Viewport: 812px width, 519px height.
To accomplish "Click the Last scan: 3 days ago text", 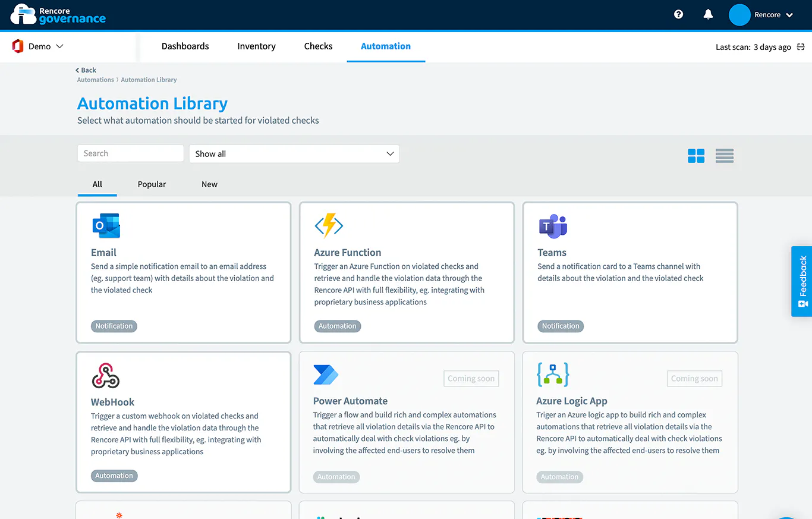I will tap(753, 47).
